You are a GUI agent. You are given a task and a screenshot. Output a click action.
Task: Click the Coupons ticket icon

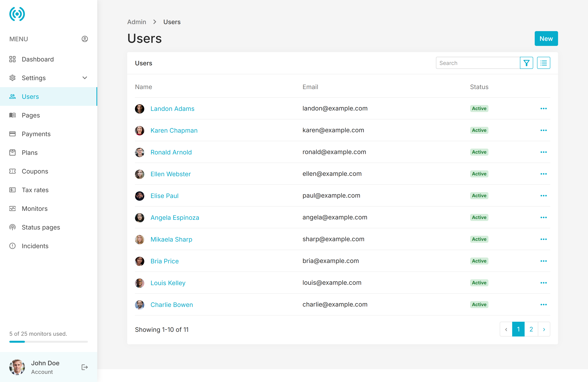coord(12,171)
